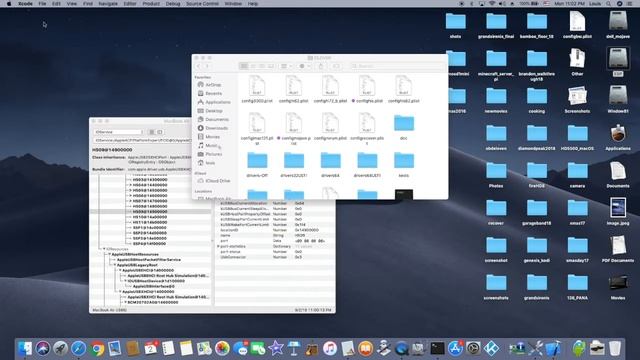Open Finder action gear menu

click(304, 66)
